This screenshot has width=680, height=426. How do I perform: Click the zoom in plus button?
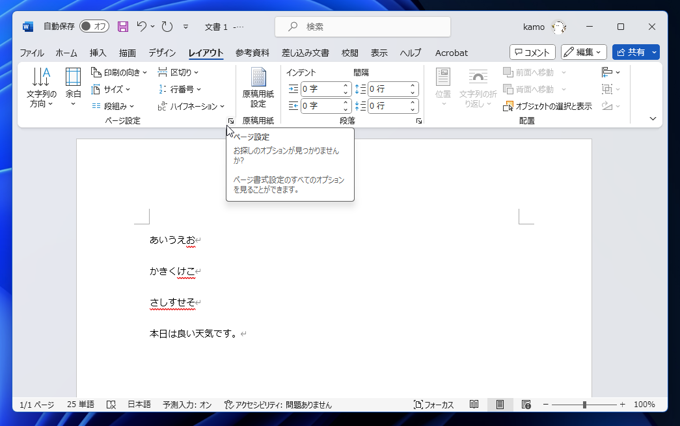623,404
